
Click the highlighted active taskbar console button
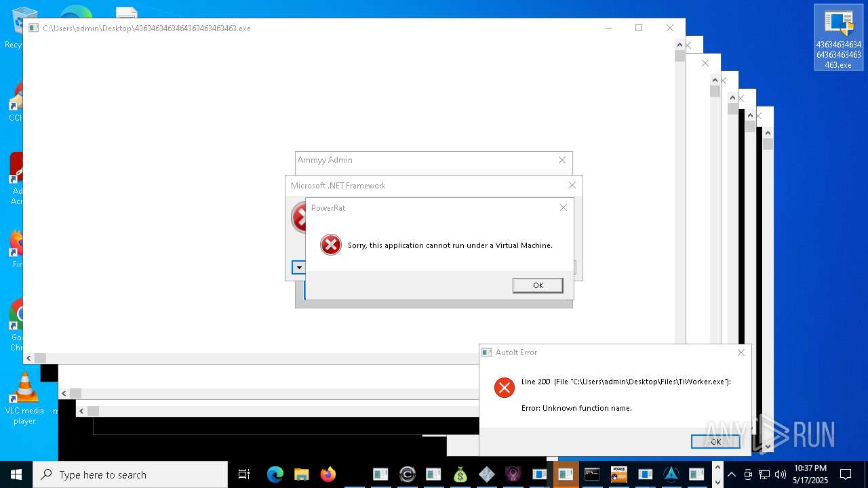click(x=566, y=474)
